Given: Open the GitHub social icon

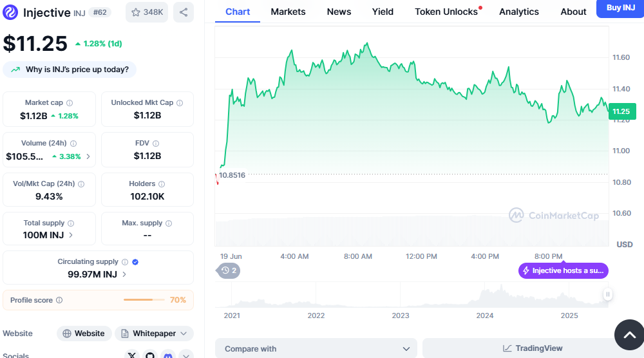Looking at the screenshot, I should [x=150, y=355].
